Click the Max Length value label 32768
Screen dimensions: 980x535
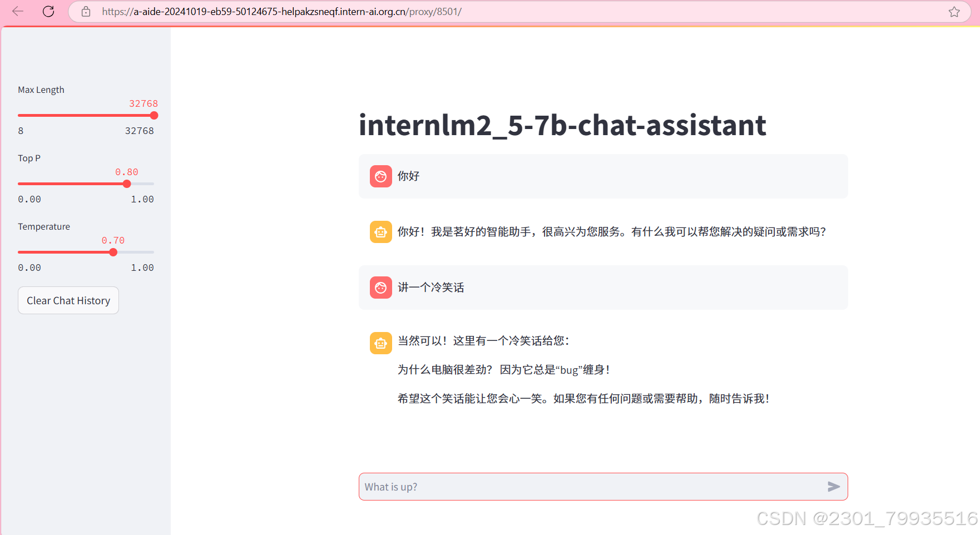[x=143, y=103]
